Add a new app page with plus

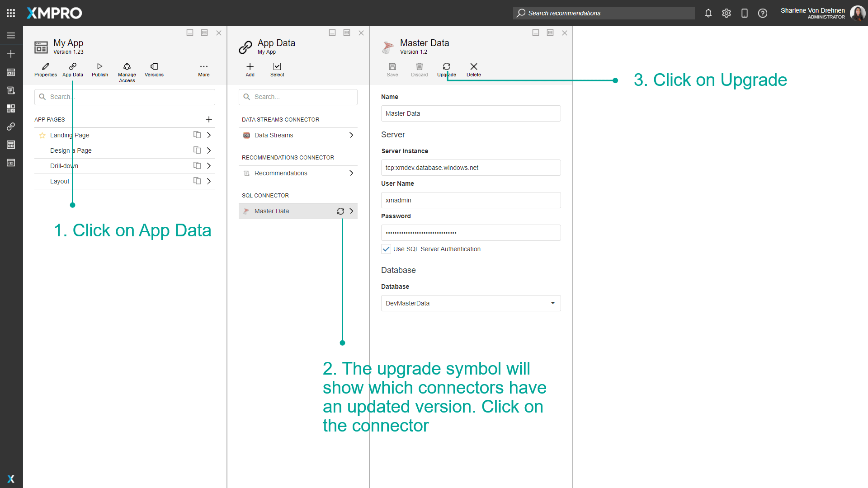click(209, 119)
